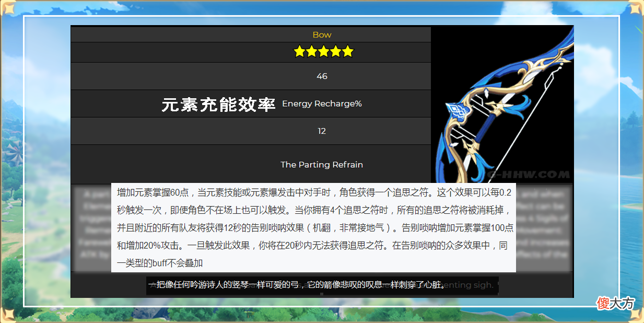Select the secondary stat value "12"
This screenshot has width=644, height=323.
[x=322, y=131]
